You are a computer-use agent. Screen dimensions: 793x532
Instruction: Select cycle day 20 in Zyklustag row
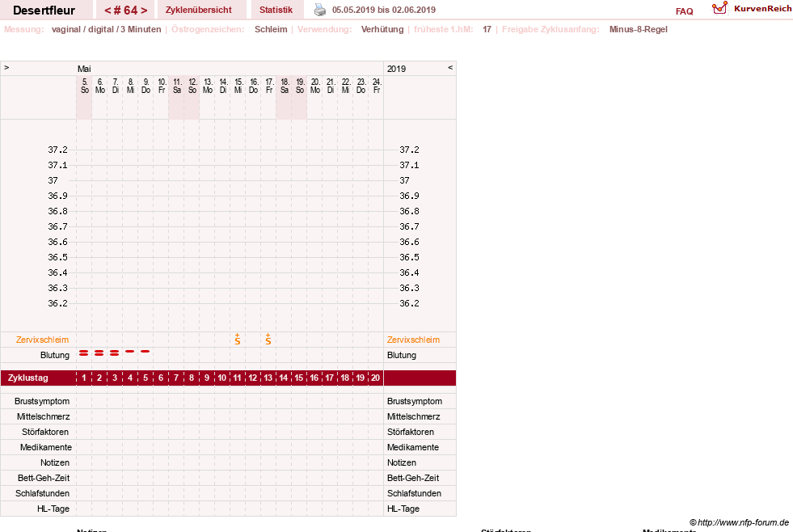(375, 378)
